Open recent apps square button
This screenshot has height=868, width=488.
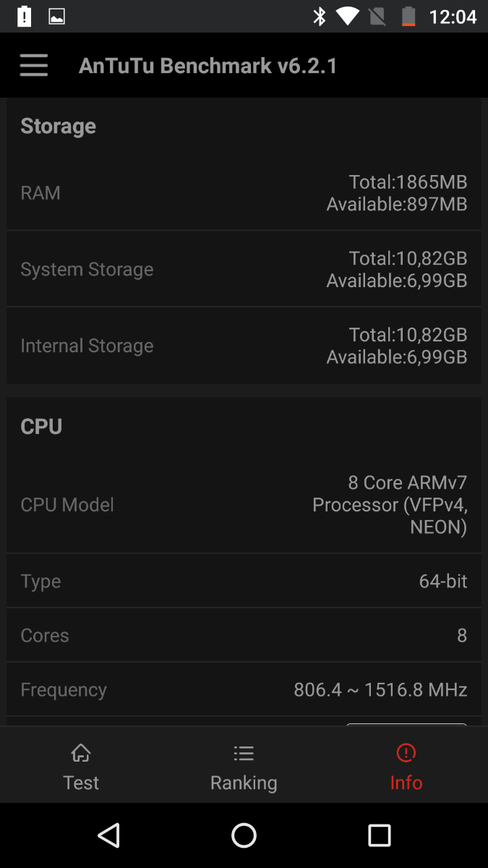[x=379, y=835]
